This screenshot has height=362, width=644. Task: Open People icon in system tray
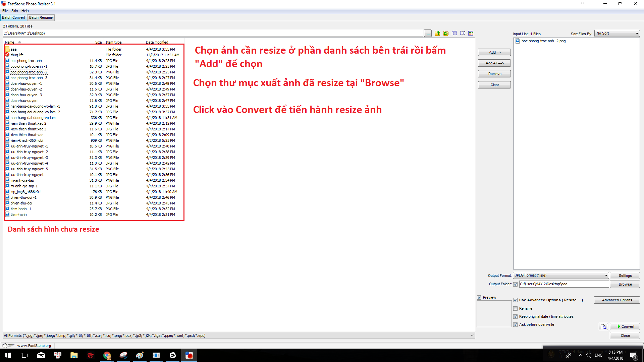569,355
